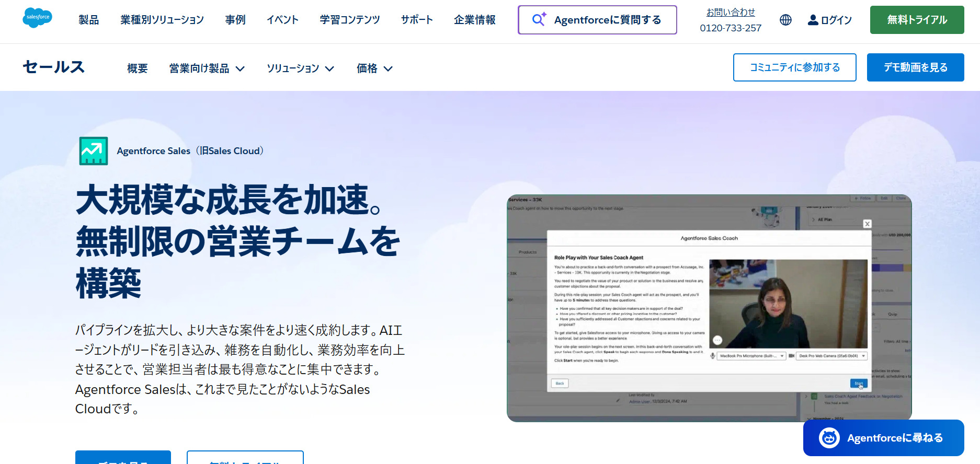Start the 無料トライアル green button
The width and height of the screenshot is (980, 464).
[917, 20]
